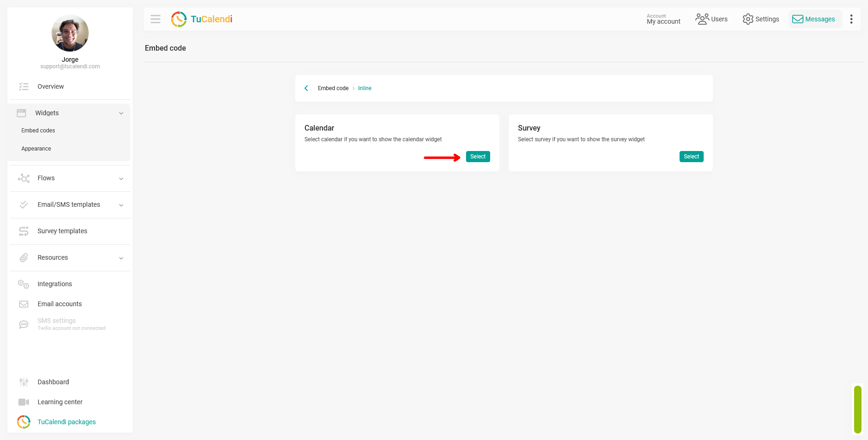This screenshot has width=868, height=440.
Task: Open Appearance submenu item
Action: pos(36,149)
